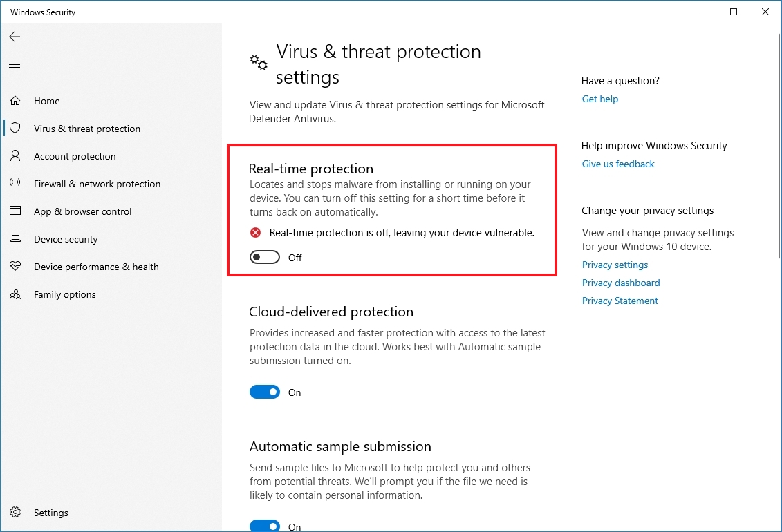Click the gear icon next to the page title
The image size is (782, 532).
click(x=258, y=63)
